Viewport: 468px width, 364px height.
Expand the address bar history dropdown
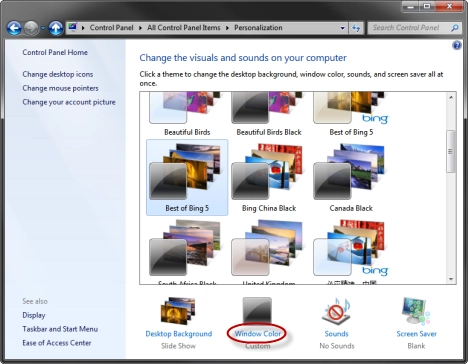tap(342, 28)
